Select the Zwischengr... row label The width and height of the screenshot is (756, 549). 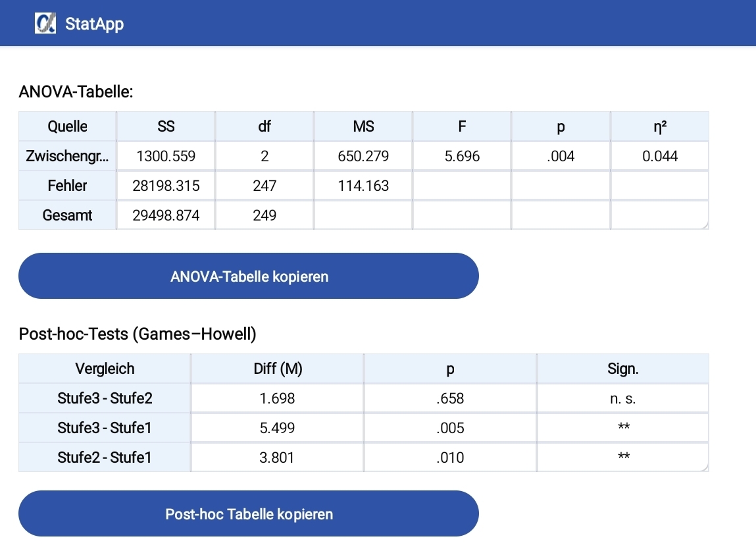point(68,156)
